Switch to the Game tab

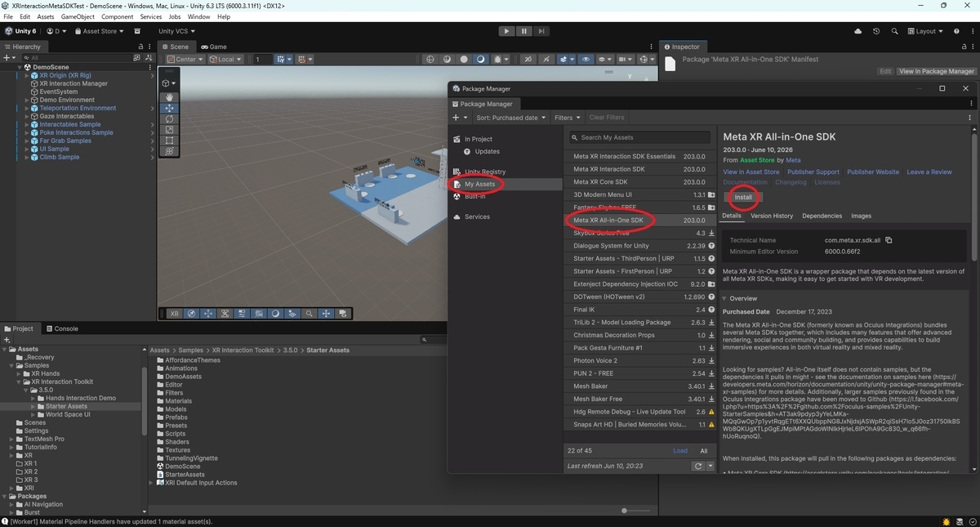(x=213, y=47)
